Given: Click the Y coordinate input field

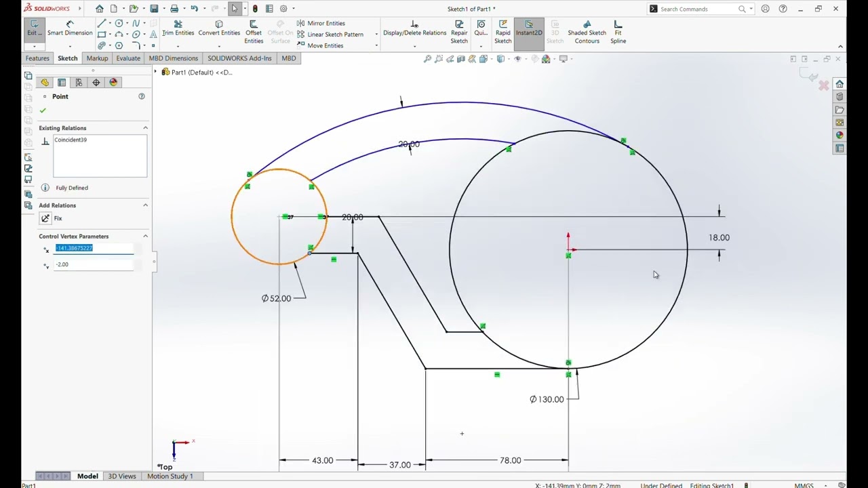Looking at the screenshot, I should [x=94, y=264].
